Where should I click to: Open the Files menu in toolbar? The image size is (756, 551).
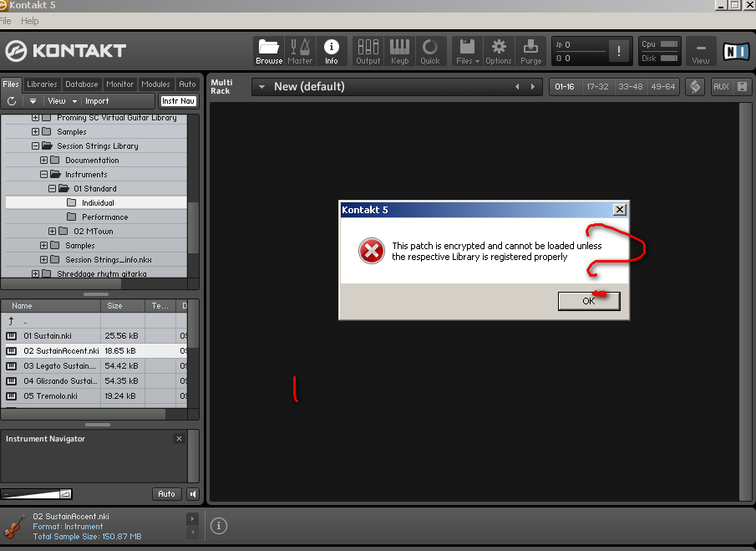point(468,51)
